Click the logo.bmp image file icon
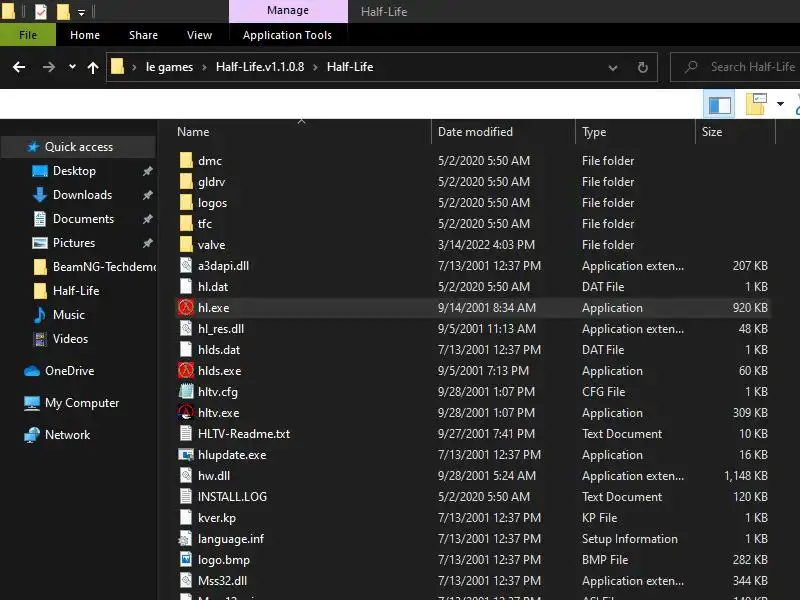This screenshot has width=800, height=600. coord(186,560)
